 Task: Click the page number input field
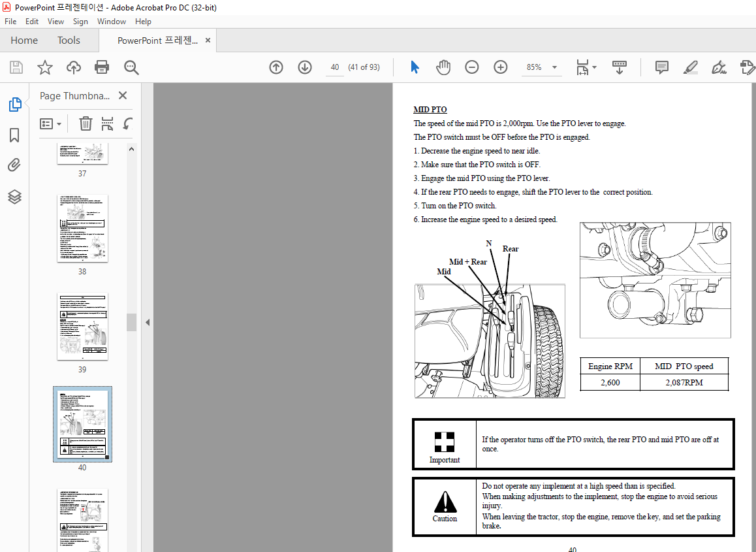click(335, 67)
